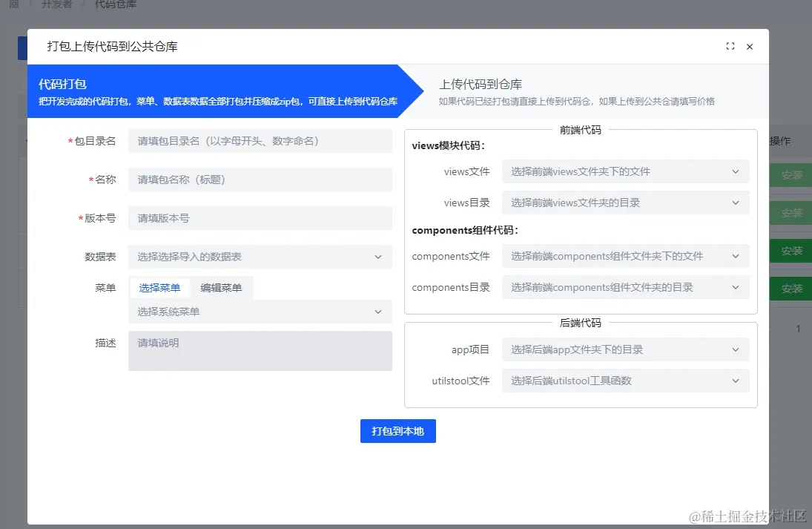This screenshot has width=812, height=529.
Task: Switch to the 编辑菜单 tab
Action: click(221, 288)
